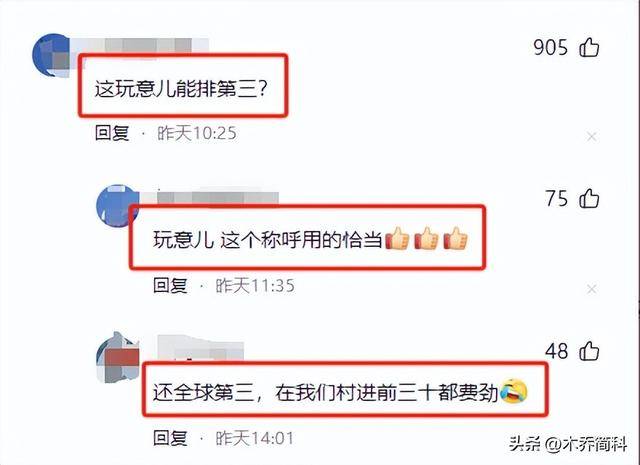The height and width of the screenshot is (465, 640).
Task: Open blurred username above 这玩意儿能排第三 comment
Action: pyautogui.click(x=139, y=45)
